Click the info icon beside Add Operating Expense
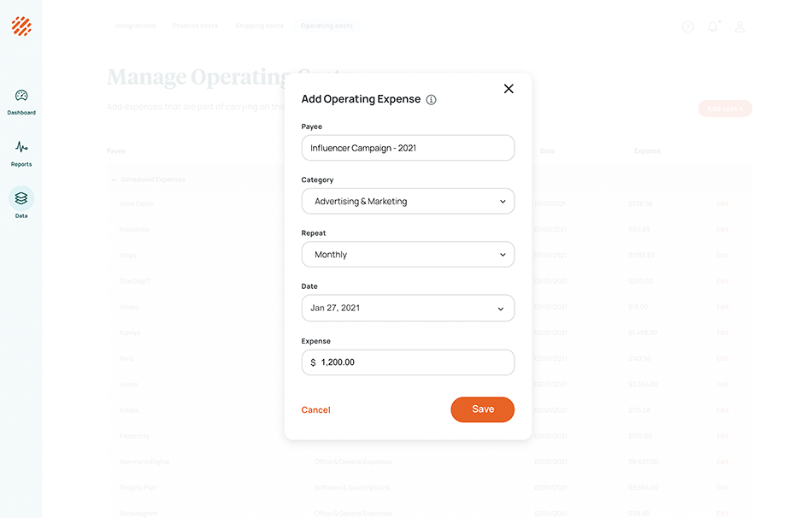812x518 pixels. (431, 99)
